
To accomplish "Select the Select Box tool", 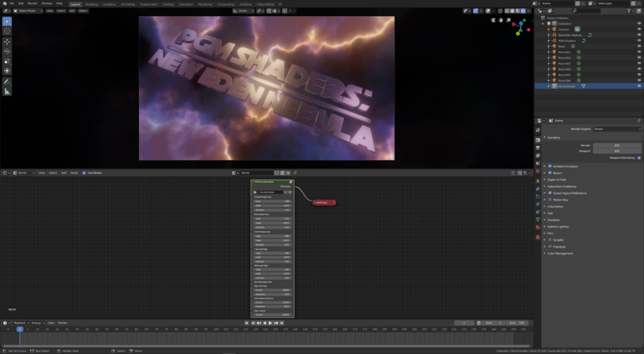I will point(7,21).
